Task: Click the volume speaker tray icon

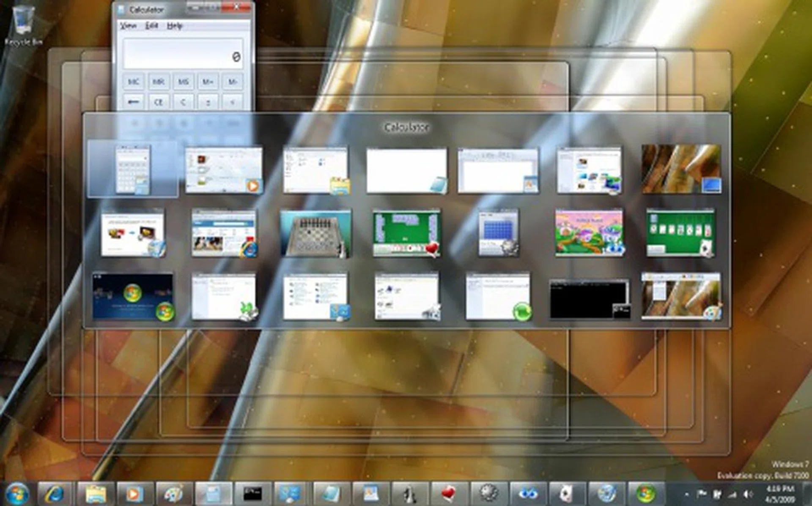Action: 748,494
